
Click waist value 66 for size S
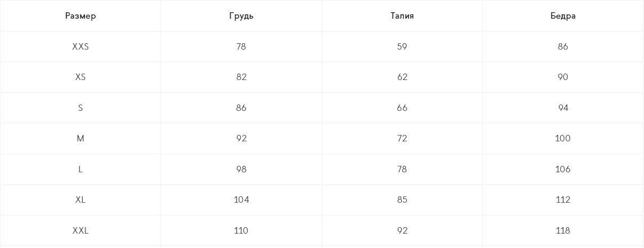click(x=402, y=108)
